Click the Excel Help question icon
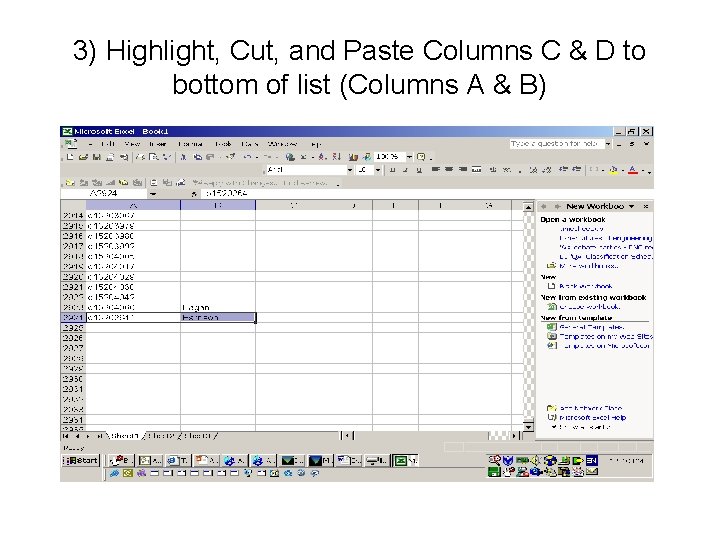 tap(421, 157)
